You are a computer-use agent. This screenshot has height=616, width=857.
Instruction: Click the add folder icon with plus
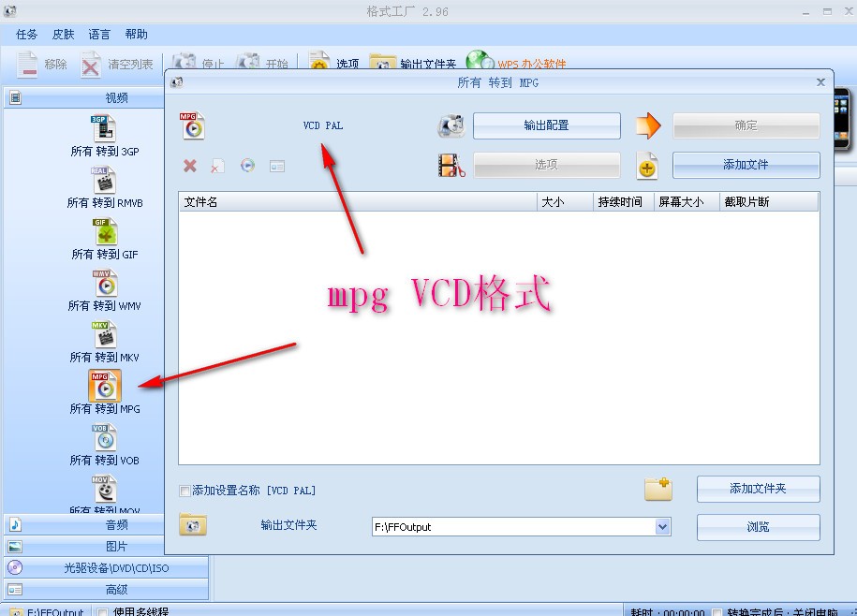(658, 489)
